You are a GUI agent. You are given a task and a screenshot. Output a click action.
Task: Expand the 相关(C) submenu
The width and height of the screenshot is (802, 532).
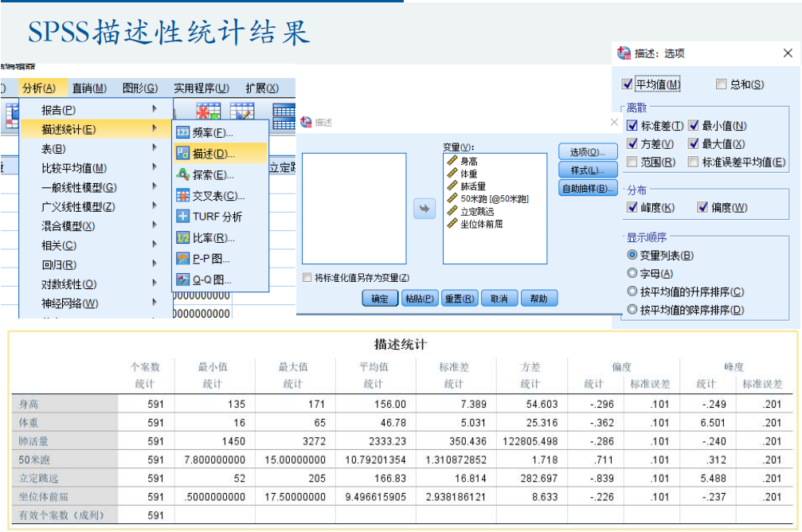click(95, 245)
